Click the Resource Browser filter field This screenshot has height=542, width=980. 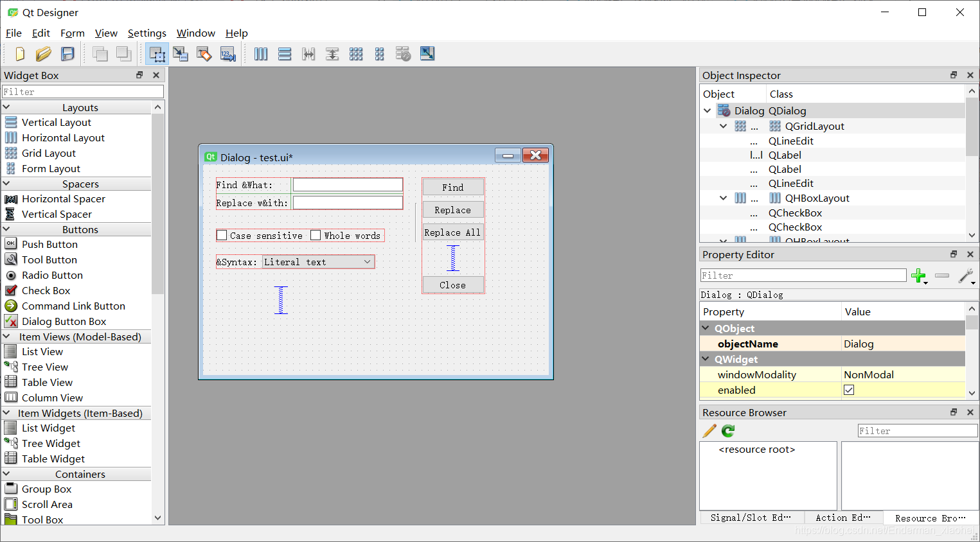918,431
